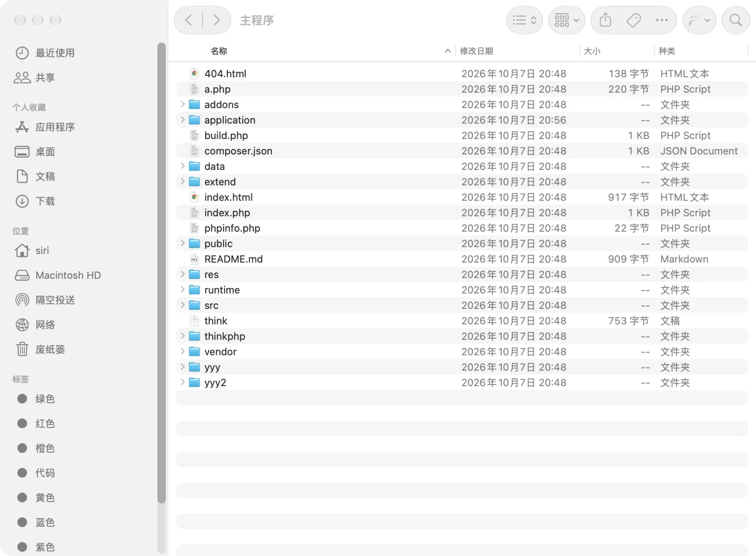Select the think file row
The width and height of the screenshot is (756, 556).
[x=461, y=320]
